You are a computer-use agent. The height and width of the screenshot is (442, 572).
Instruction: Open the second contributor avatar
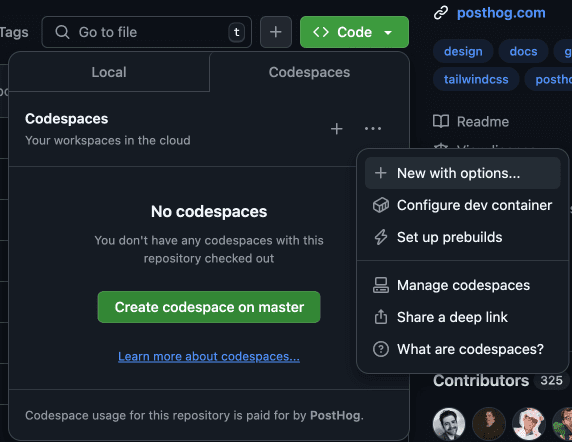(x=488, y=424)
